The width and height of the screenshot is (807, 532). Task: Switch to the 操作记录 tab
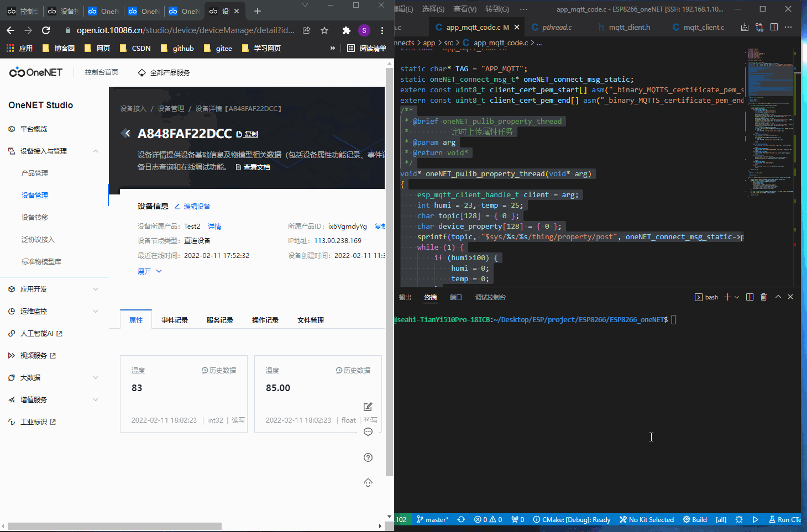(x=265, y=320)
